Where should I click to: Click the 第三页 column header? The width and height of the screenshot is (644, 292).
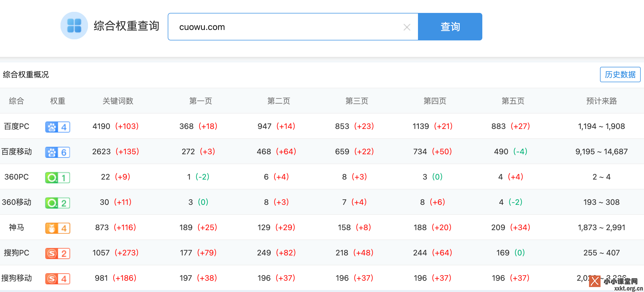(357, 101)
